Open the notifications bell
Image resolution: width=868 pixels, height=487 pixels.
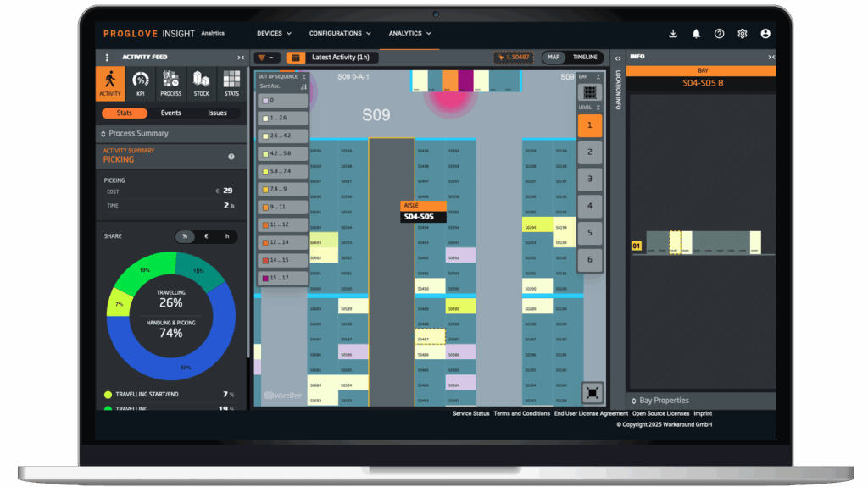(696, 34)
